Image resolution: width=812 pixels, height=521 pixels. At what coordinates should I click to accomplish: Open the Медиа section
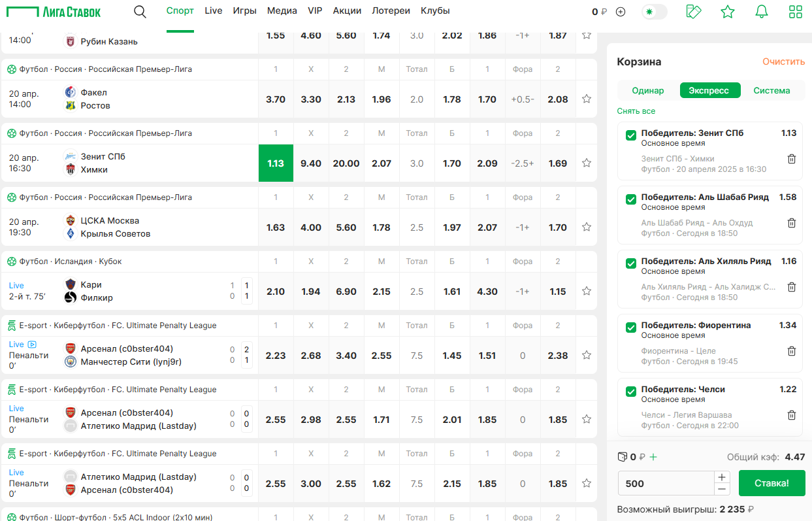point(282,11)
